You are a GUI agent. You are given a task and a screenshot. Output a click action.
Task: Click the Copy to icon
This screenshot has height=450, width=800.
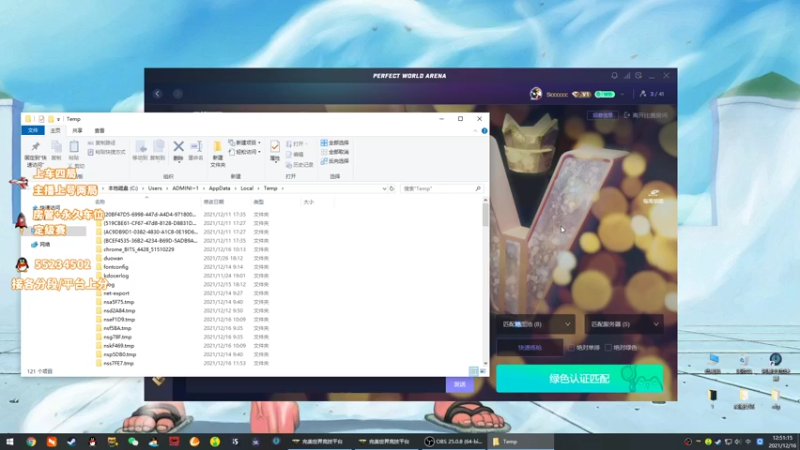(158, 151)
